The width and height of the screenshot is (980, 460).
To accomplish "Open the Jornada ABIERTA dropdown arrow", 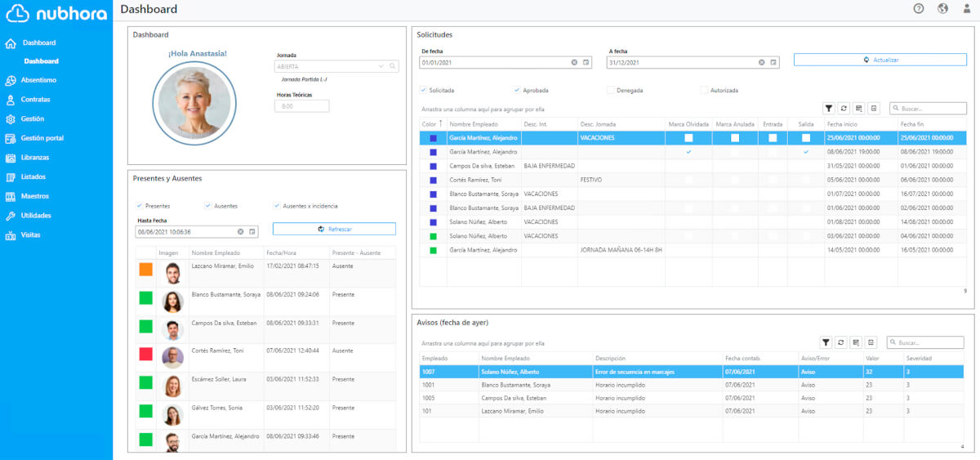I will coord(381,66).
